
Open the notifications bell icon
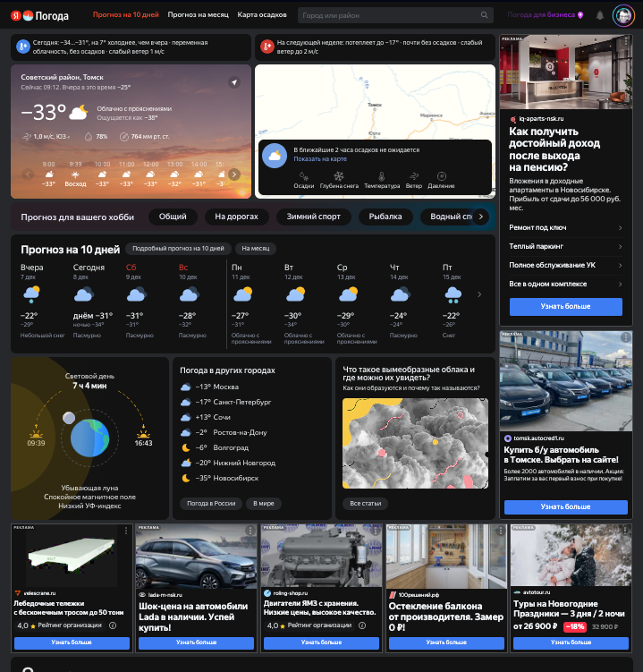click(600, 15)
